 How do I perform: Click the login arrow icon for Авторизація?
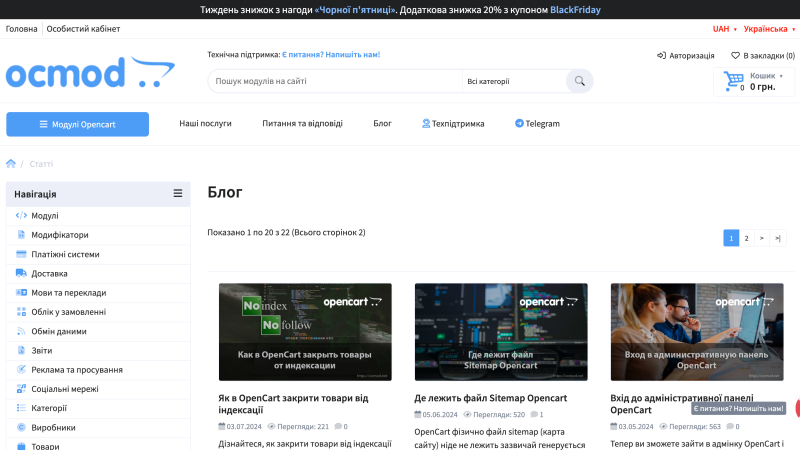point(661,56)
